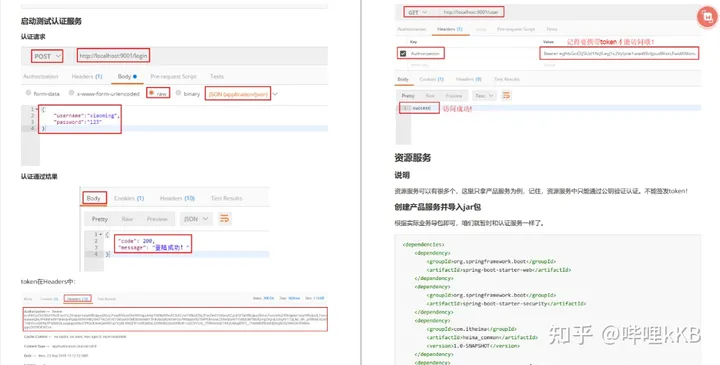Open the JSON (application/json) content type dropdown
The width and height of the screenshot is (720, 365).
coord(242,94)
